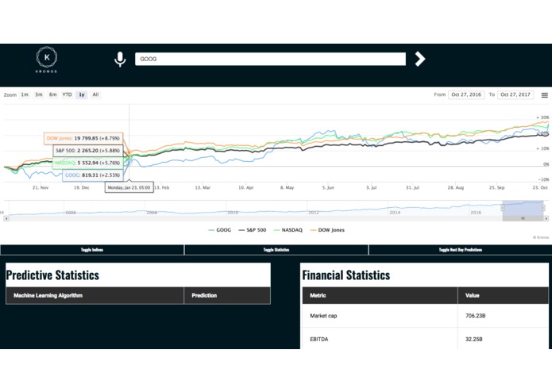Click the navigator scrollbar thumb
The width and height of the screenshot is (552, 392).
coord(523,218)
